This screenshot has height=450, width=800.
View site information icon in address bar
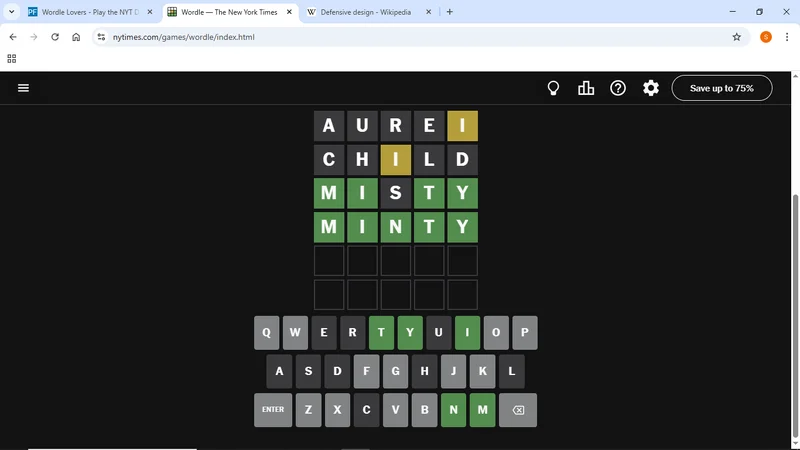pos(101,37)
